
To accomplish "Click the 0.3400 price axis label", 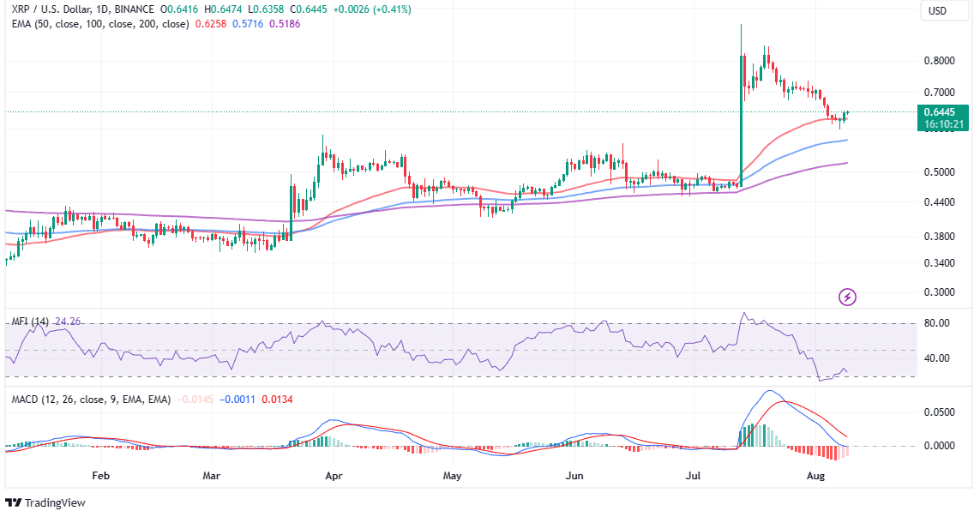I will click(x=940, y=262).
